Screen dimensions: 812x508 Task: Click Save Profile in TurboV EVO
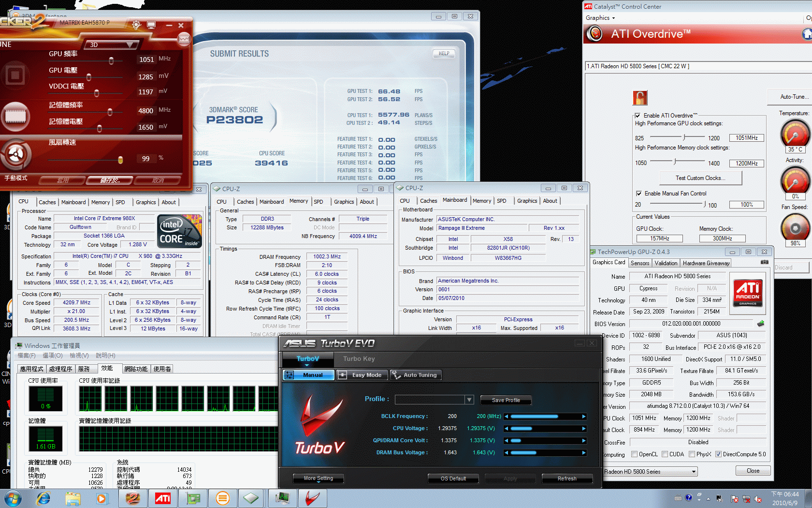point(506,401)
